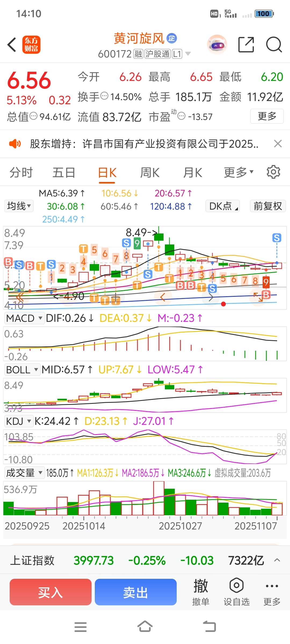
Task: Tap 设自选 add to watchlist icon
Action: coord(237,592)
